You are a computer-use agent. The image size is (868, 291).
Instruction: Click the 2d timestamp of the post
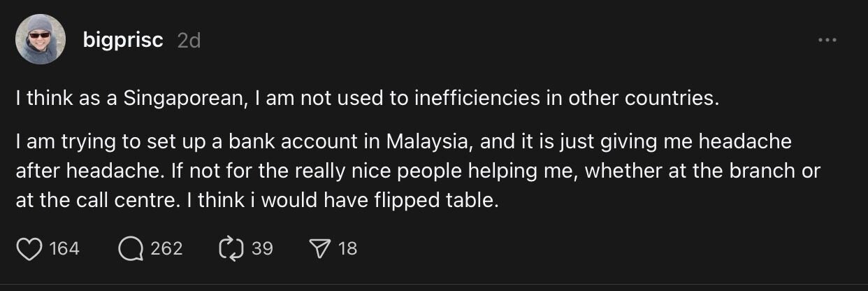point(189,41)
